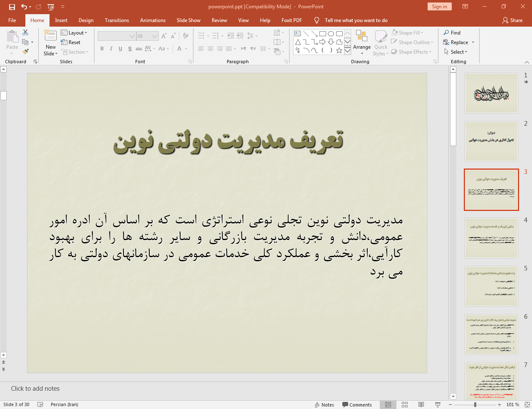Screen dimensions: 532x409
Task: Select slide 5 thumbnail
Action: click(491, 286)
